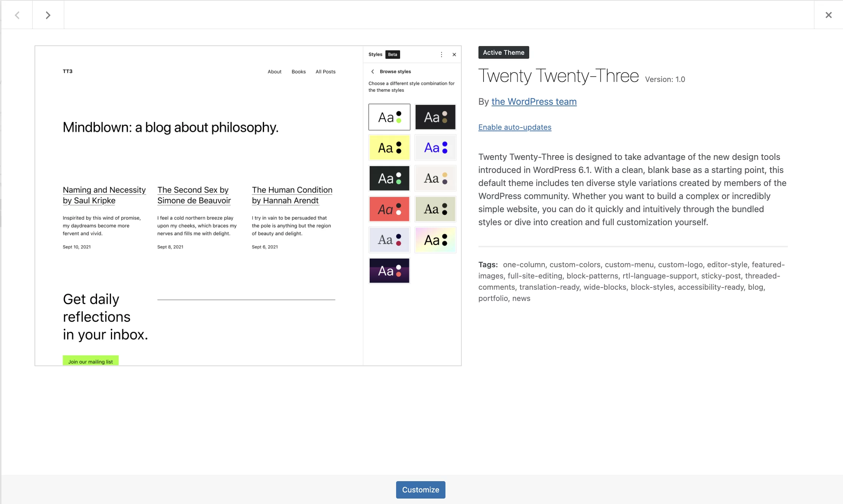Screen dimensions: 843x504
Task: Click the forward arrow navigation icon
Action: (48, 15)
